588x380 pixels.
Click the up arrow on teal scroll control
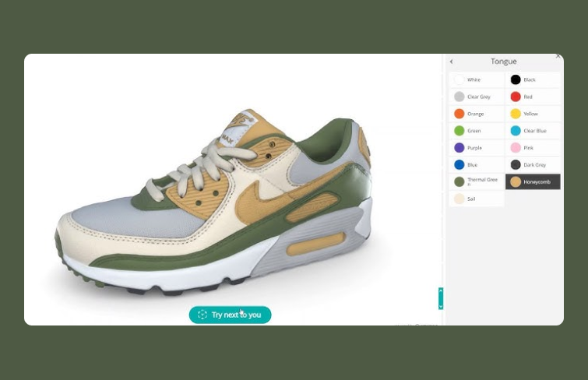(441, 290)
